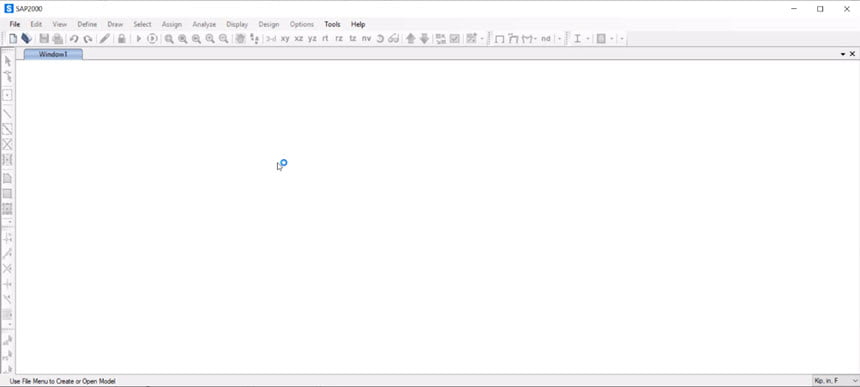Click the nd toolbar button
This screenshot has width=860, height=387.
pos(546,39)
